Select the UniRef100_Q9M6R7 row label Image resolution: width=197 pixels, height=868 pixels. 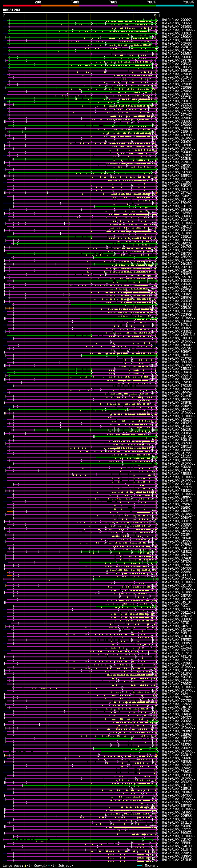[x=177, y=142]
